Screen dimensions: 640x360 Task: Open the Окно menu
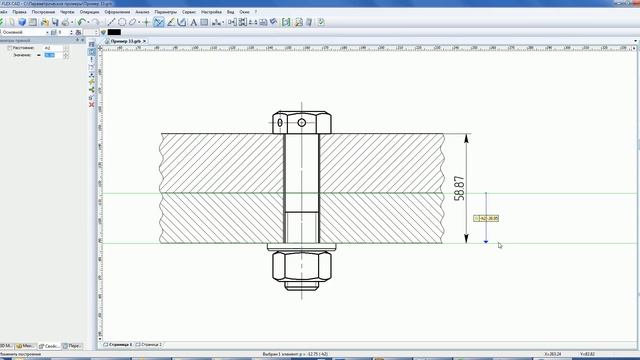pyautogui.click(x=244, y=12)
